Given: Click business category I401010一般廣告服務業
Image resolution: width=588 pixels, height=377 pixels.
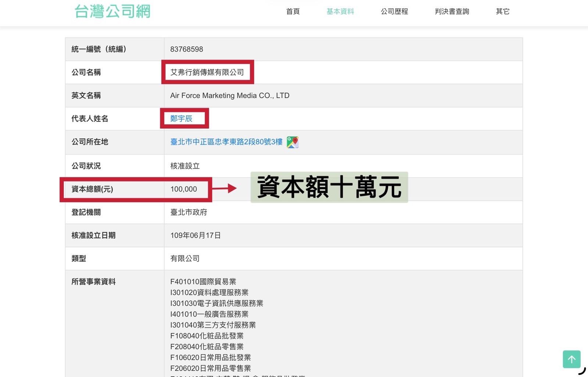Looking at the screenshot, I should point(209,314).
